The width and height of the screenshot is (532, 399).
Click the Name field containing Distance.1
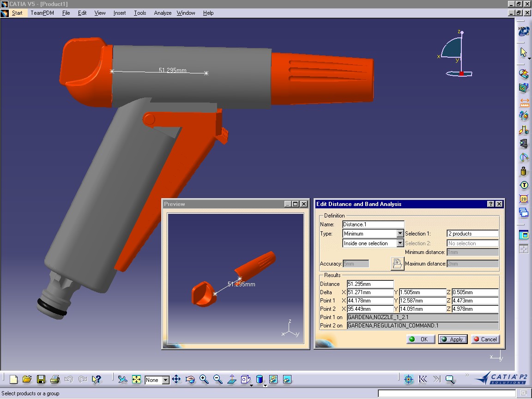373,224
